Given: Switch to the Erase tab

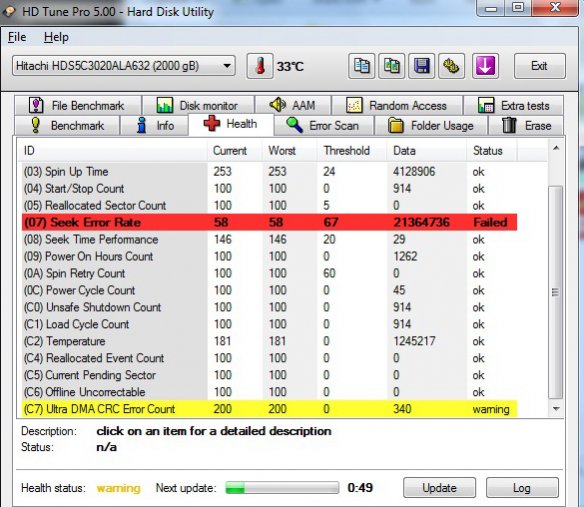Looking at the screenshot, I should tap(526, 126).
